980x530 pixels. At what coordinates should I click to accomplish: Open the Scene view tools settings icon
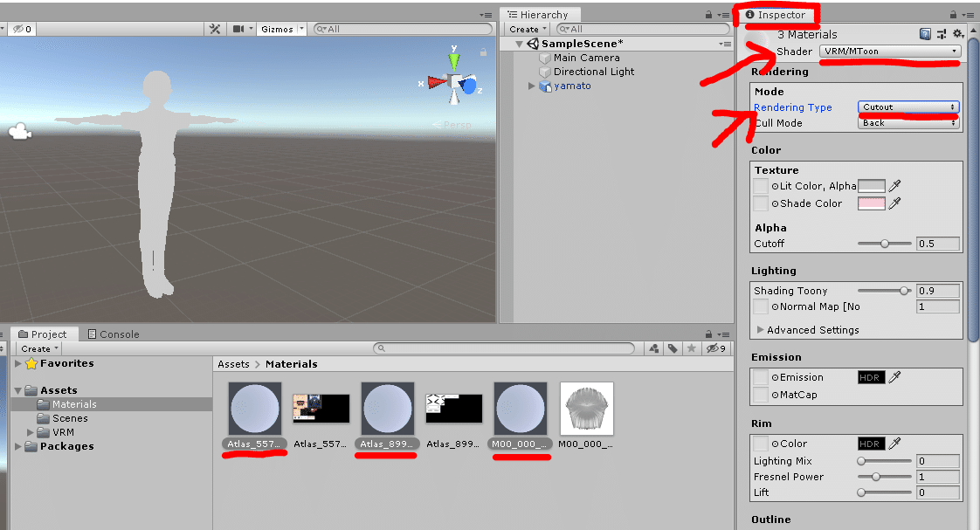215,29
